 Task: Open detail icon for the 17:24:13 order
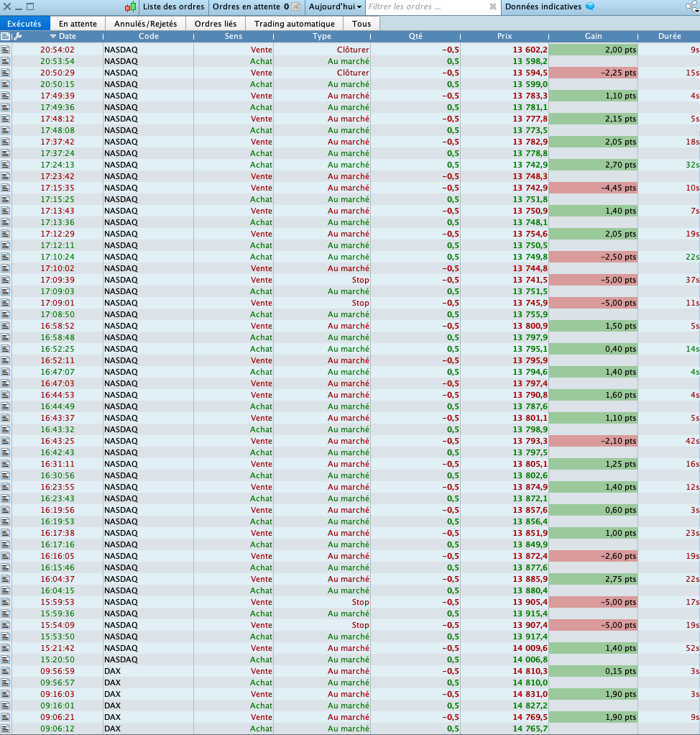click(x=5, y=165)
